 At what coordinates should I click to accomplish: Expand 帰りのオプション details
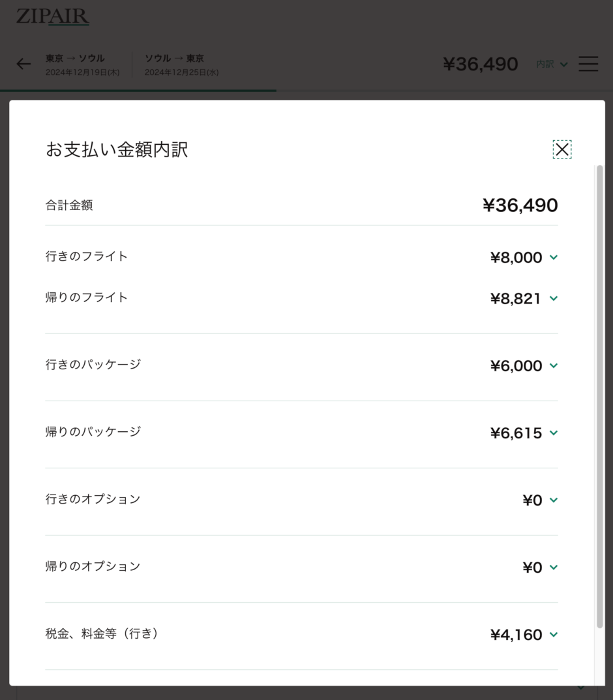point(554,568)
